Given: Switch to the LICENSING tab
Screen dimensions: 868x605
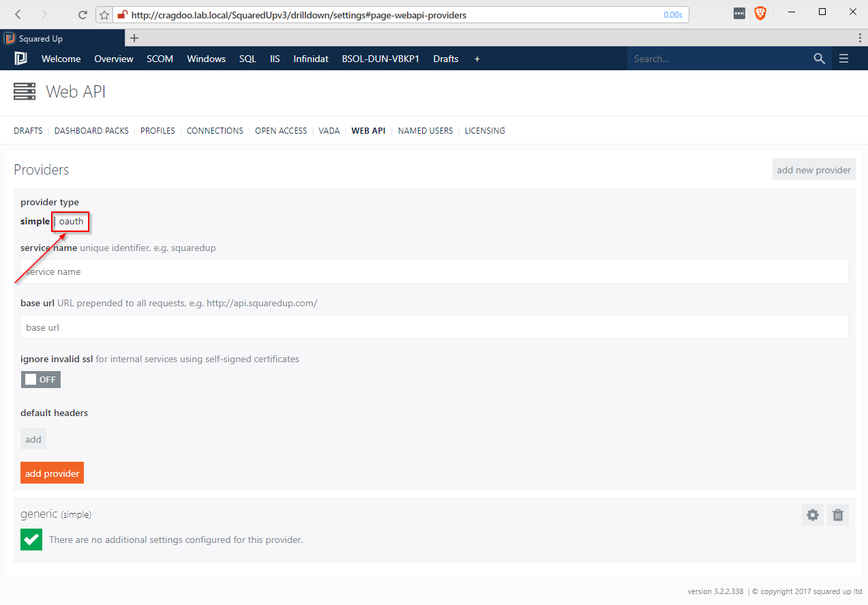Looking at the screenshot, I should [x=485, y=130].
